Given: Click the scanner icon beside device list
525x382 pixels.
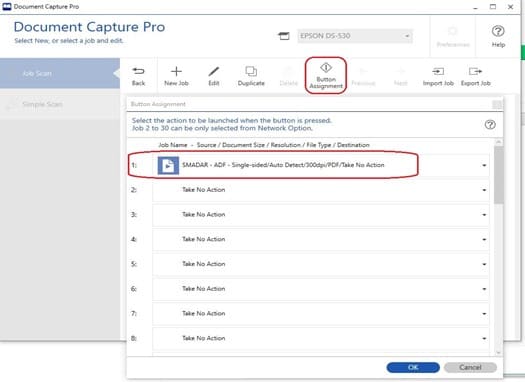Looking at the screenshot, I should (284, 36).
